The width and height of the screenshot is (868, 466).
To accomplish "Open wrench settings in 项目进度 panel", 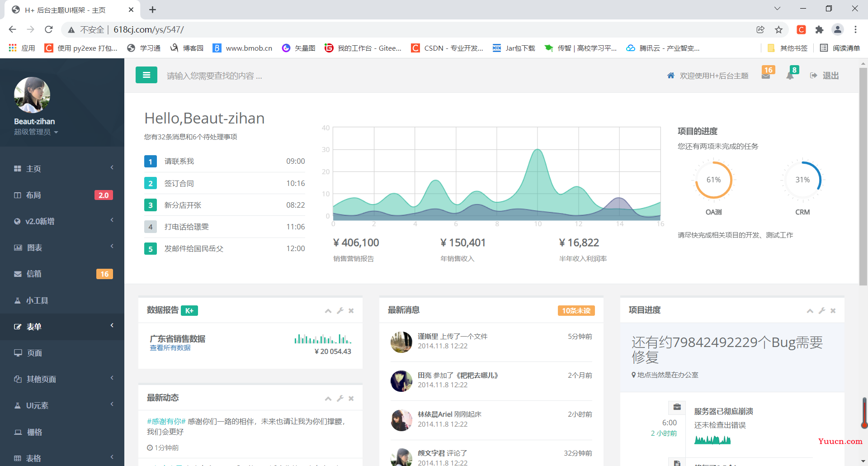I will pos(822,311).
